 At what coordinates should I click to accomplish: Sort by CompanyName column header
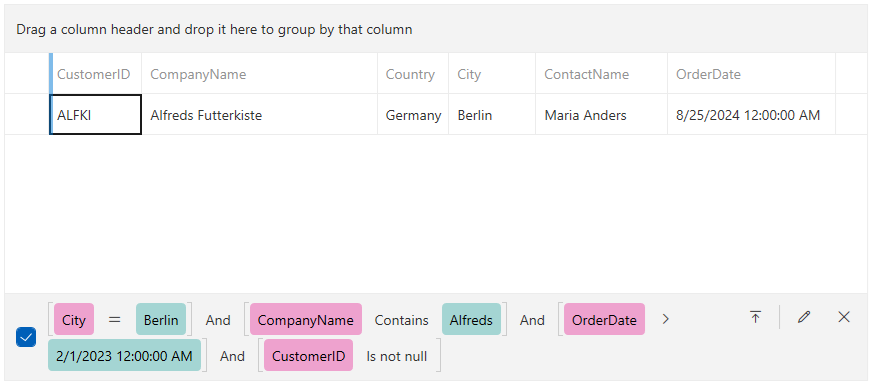point(259,73)
